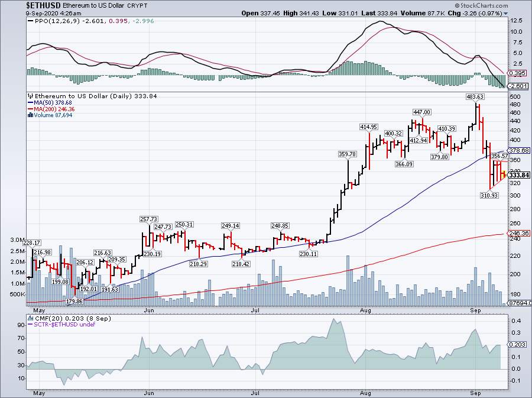Click the 356.57 price label
This screenshot has width=532, height=398.
pos(499,156)
